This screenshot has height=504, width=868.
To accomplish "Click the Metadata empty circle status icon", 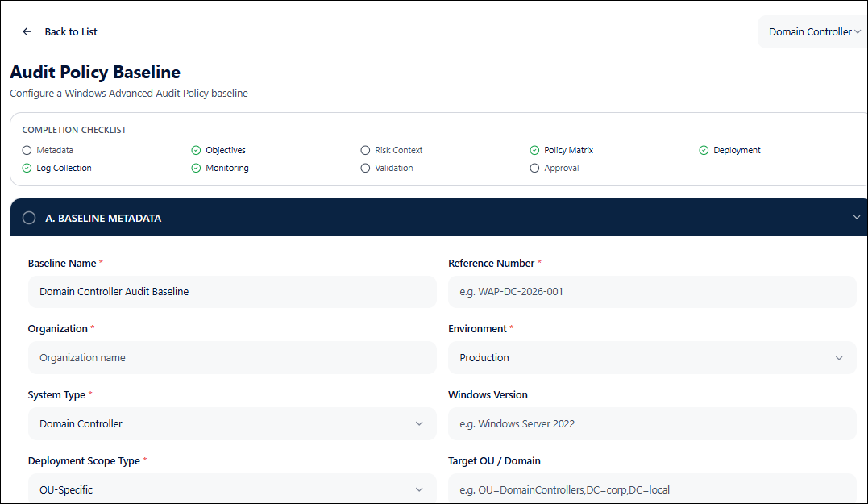I will (x=27, y=150).
